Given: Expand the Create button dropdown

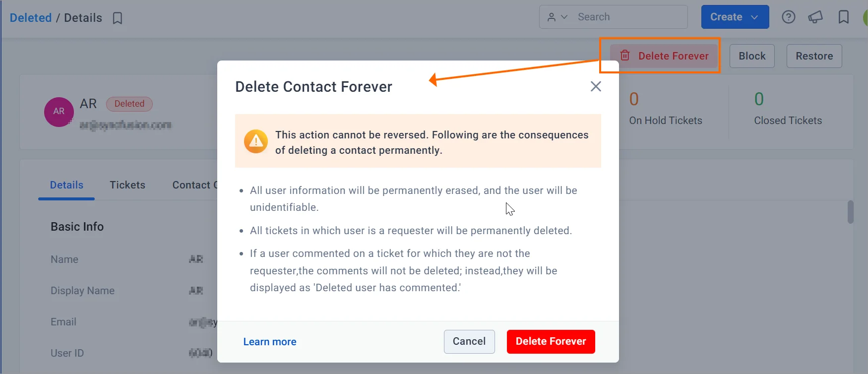Looking at the screenshot, I should click(755, 16).
